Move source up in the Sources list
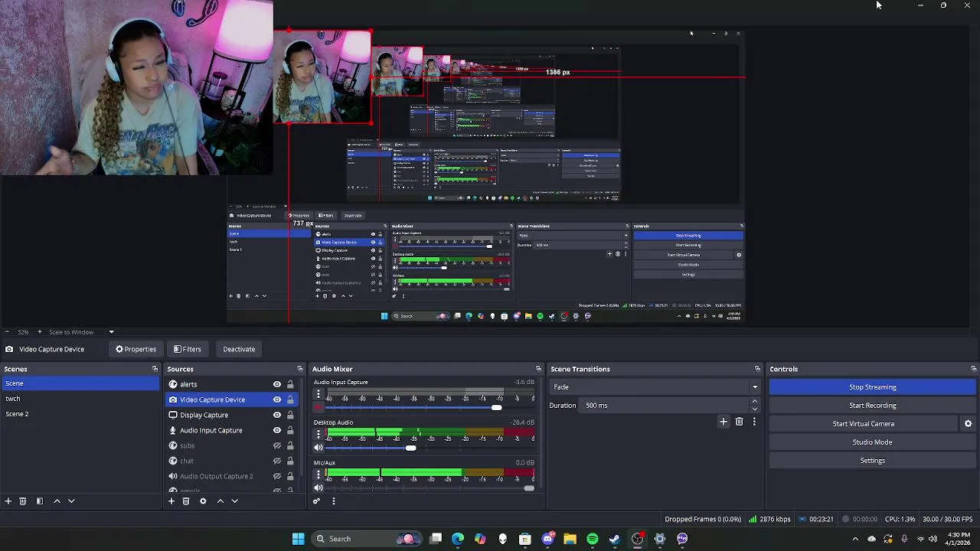 [220, 501]
